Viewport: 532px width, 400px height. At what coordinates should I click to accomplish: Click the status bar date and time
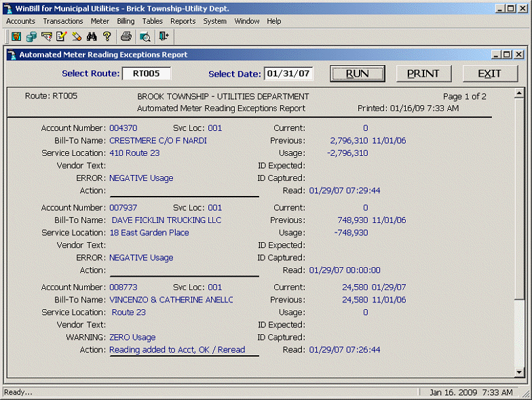(x=471, y=393)
